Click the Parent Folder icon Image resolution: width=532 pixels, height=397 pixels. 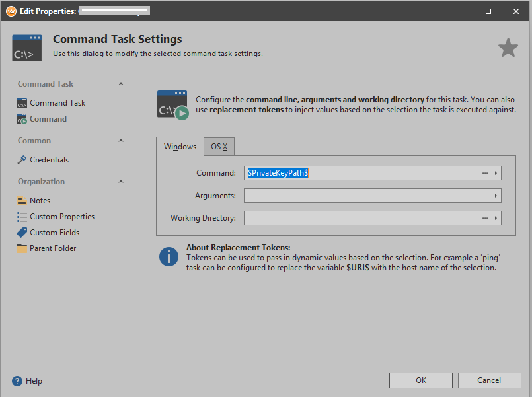coord(22,248)
